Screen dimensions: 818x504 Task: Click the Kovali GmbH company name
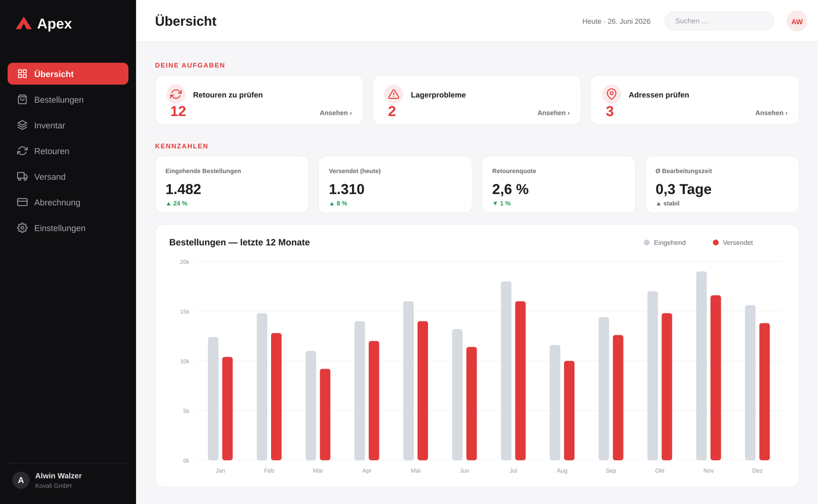pos(54,486)
